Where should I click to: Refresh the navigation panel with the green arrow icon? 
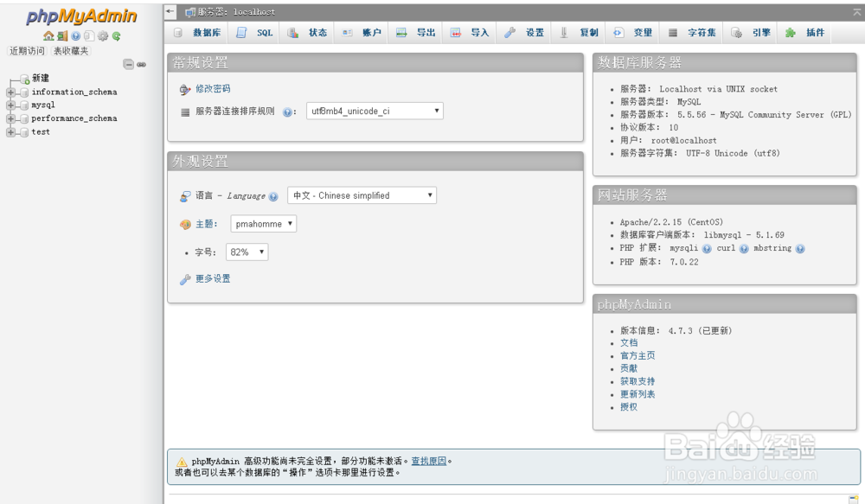point(116,36)
